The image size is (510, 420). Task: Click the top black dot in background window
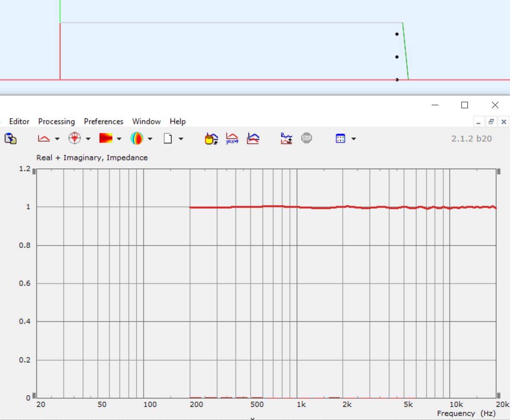[x=397, y=34]
